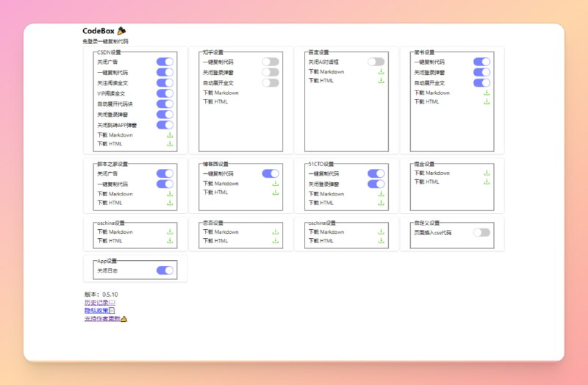Open the 历史记录 link
Screen dimensions: 588x385
click(99, 302)
